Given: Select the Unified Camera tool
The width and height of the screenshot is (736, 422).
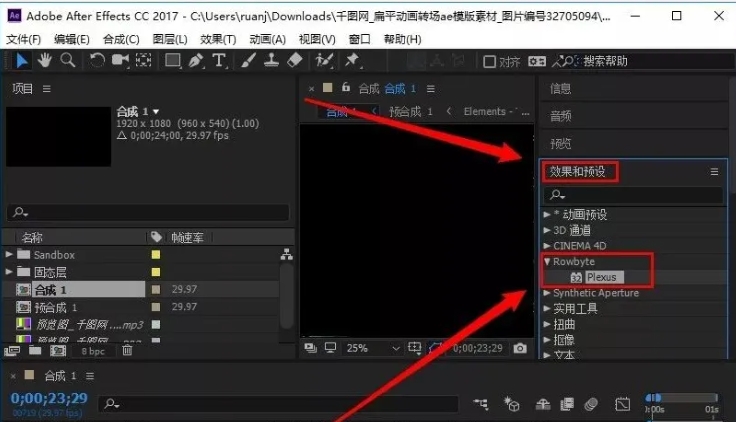Looking at the screenshot, I should tap(120, 61).
